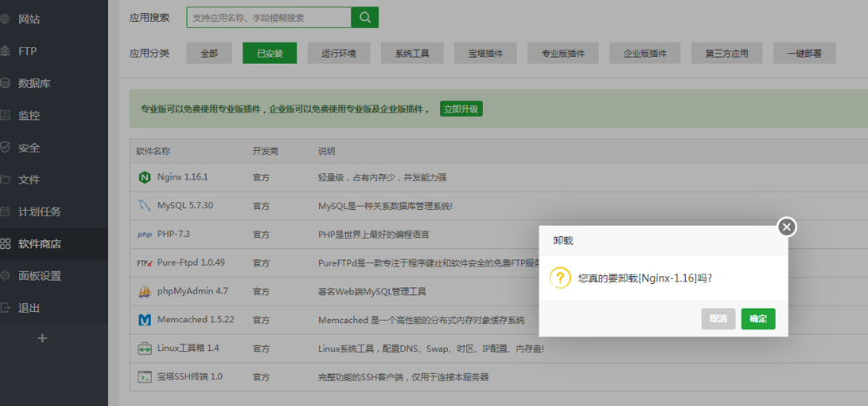Click the MySQL 5.7.30 name
This screenshot has height=406, width=868.
pos(185,206)
